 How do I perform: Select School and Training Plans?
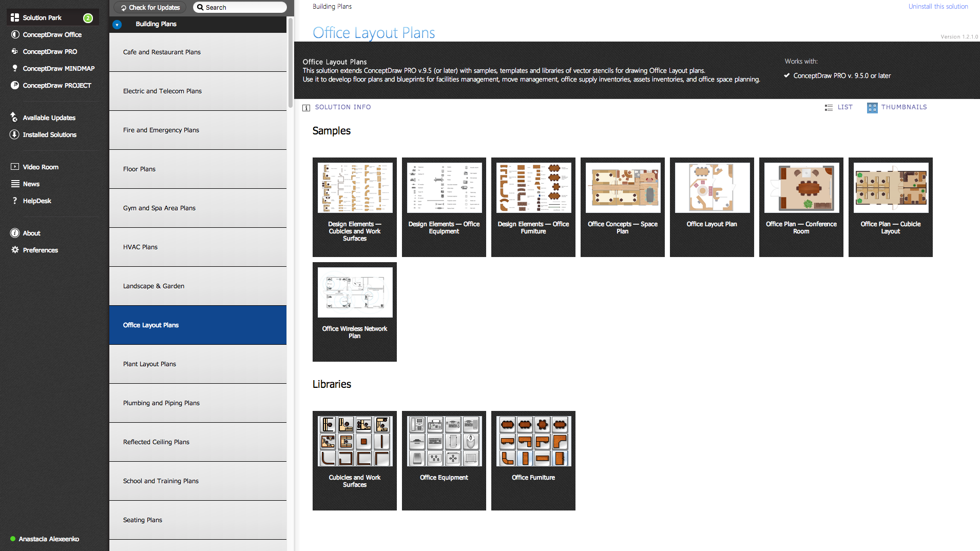198,481
